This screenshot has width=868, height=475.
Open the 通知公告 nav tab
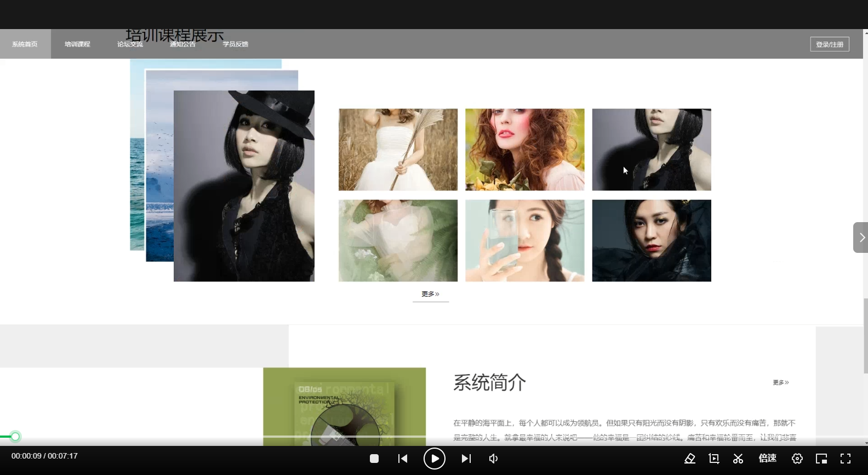182,44
